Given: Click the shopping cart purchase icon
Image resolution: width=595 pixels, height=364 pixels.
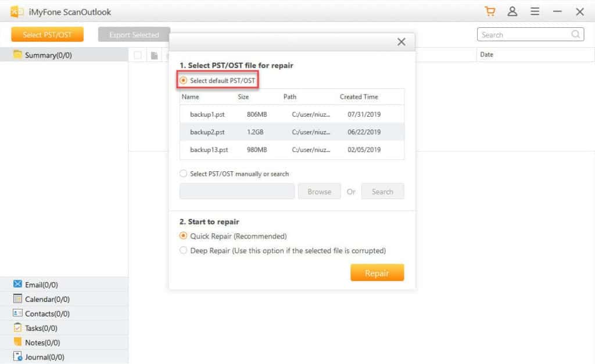Looking at the screenshot, I should tap(490, 12).
